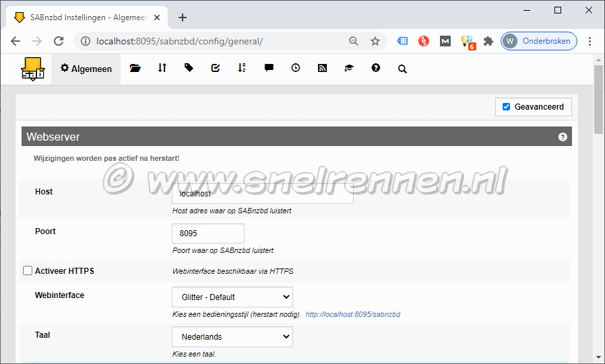Click the Onderbroken profile button
Viewport: 605px width, 364px height.
point(539,41)
